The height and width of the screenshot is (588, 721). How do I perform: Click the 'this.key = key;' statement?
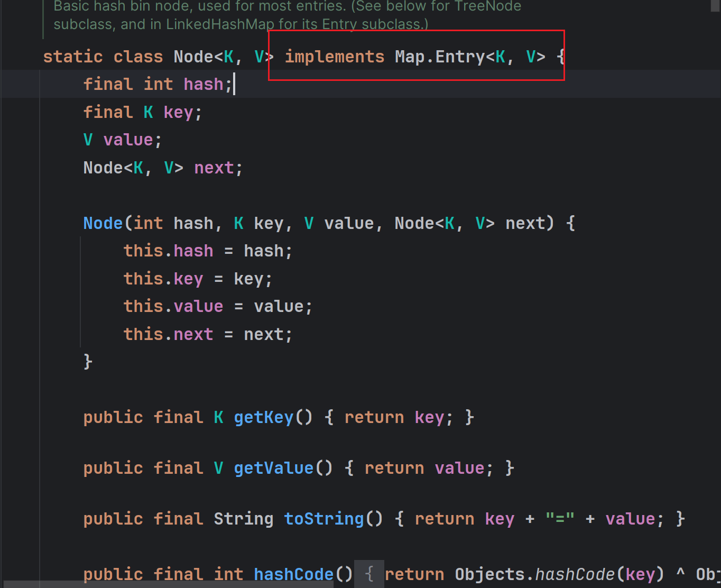tap(198, 279)
